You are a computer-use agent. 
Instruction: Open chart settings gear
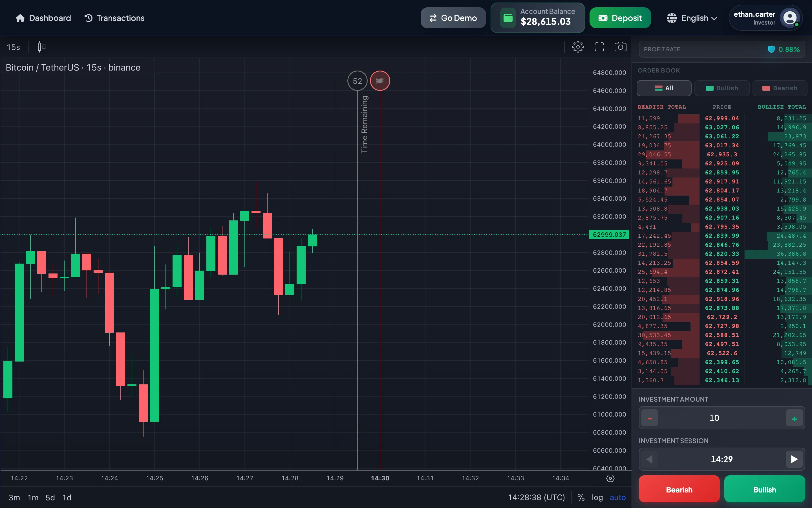(578, 47)
